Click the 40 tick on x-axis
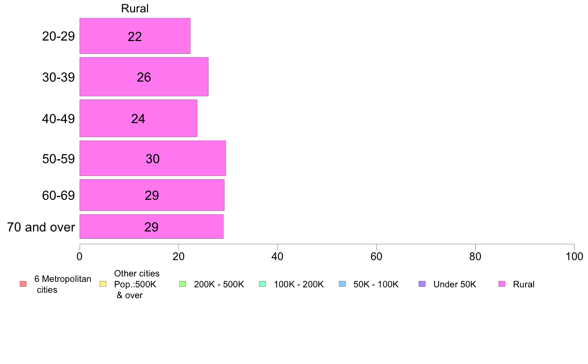The height and width of the screenshot is (364, 588). (x=278, y=256)
